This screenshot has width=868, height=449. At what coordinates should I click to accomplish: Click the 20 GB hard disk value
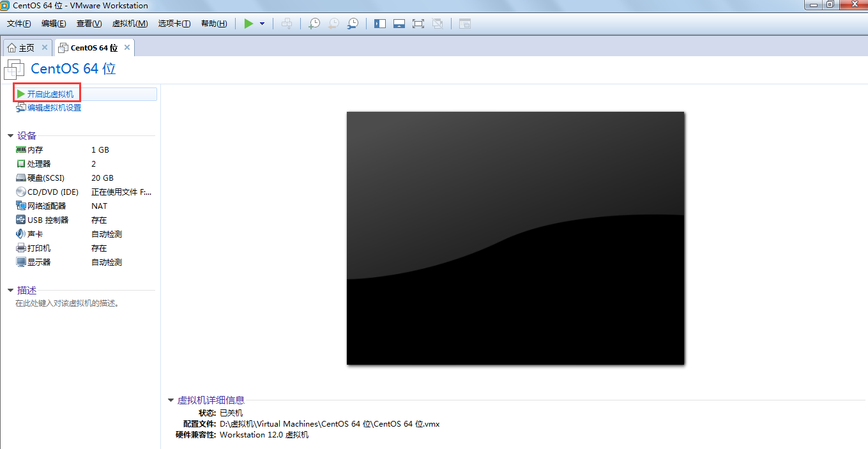(102, 178)
